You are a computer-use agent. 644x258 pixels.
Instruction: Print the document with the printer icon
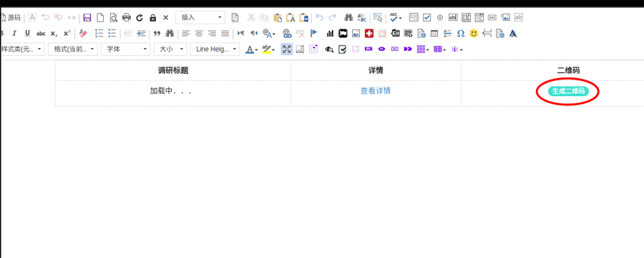[127, 18]
